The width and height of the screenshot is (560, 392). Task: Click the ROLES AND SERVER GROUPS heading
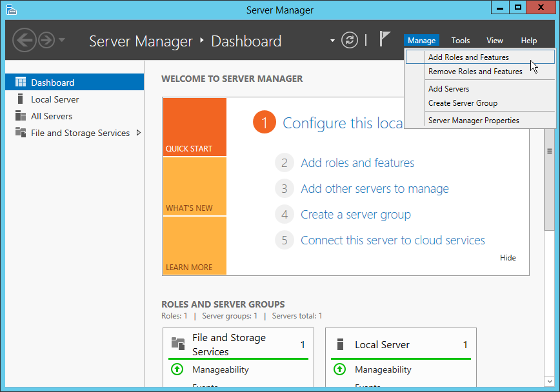(223, 304)
